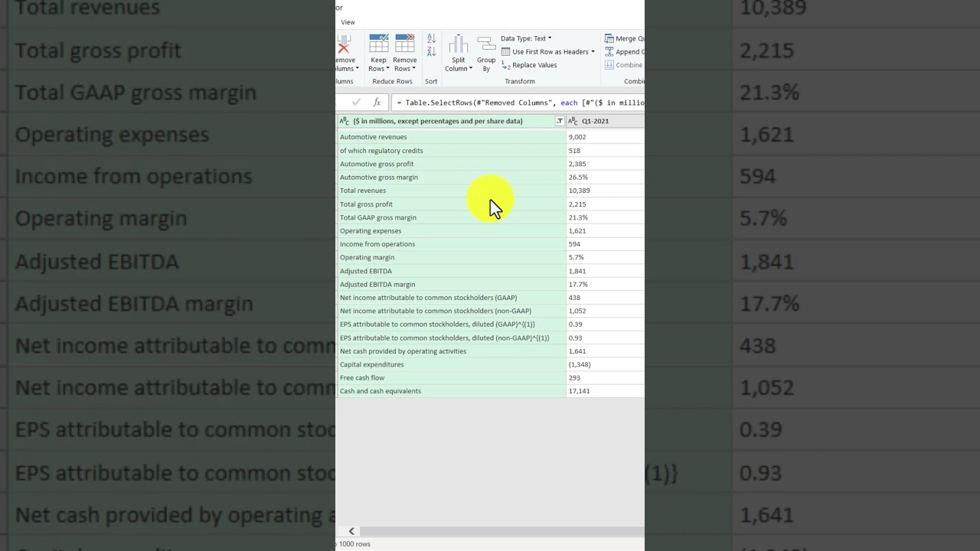Click the horizontal scrollbar left arrow
The image size is (980, 551).
click(351, 531)
